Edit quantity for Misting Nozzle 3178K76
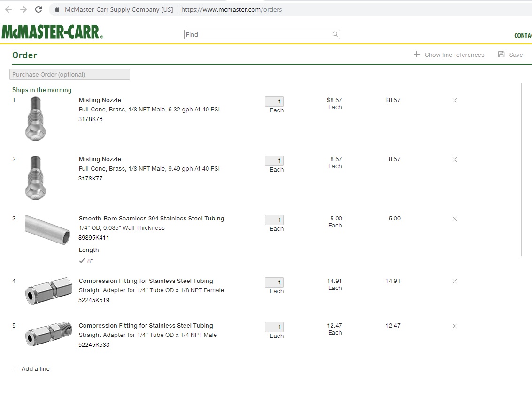 pos(274,101)
